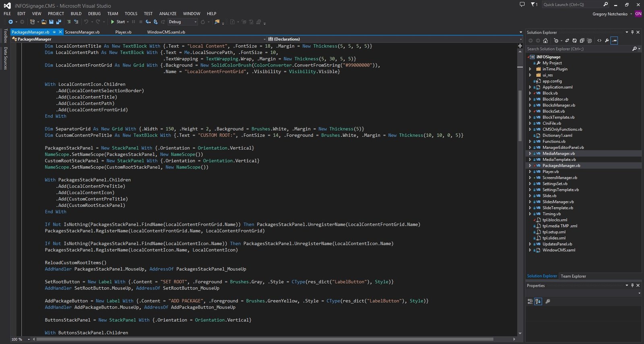644x344 pixels.
Task: Switch to the ScreensManager.vb tab
Action: 82,32
